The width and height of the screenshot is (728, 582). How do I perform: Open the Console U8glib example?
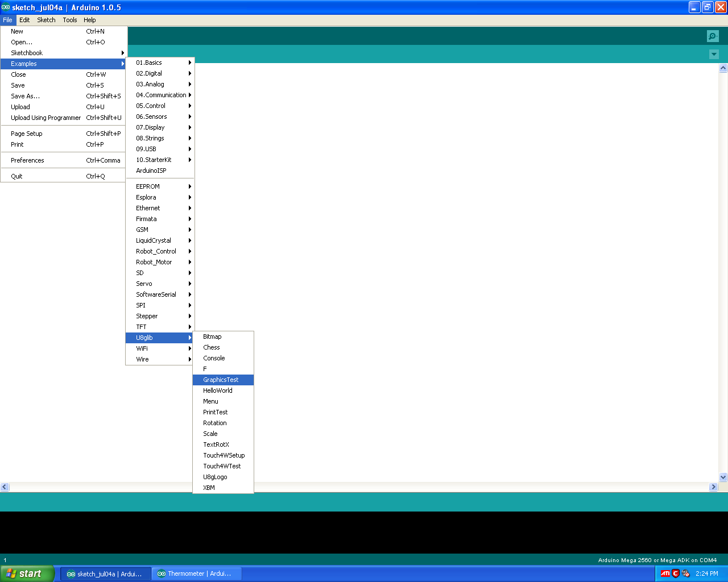tap(224, 358)
